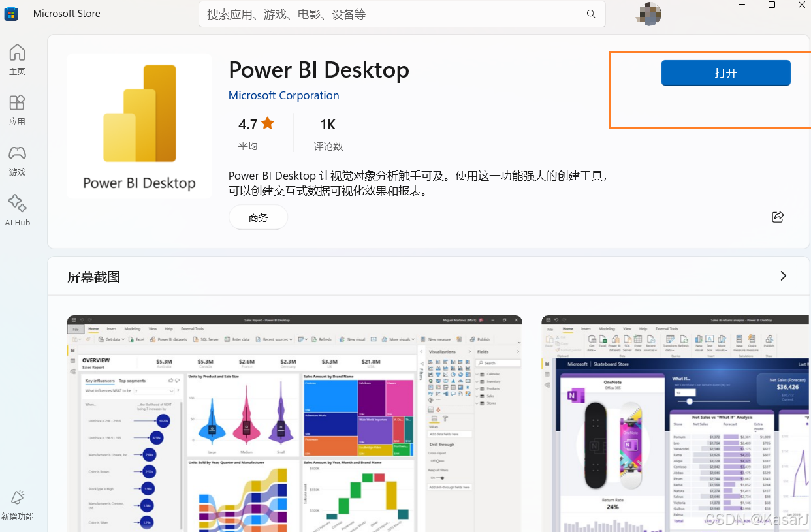811x532 pixels.
Task: Open the 应用 apps section
Action: (x=17, y=110)
